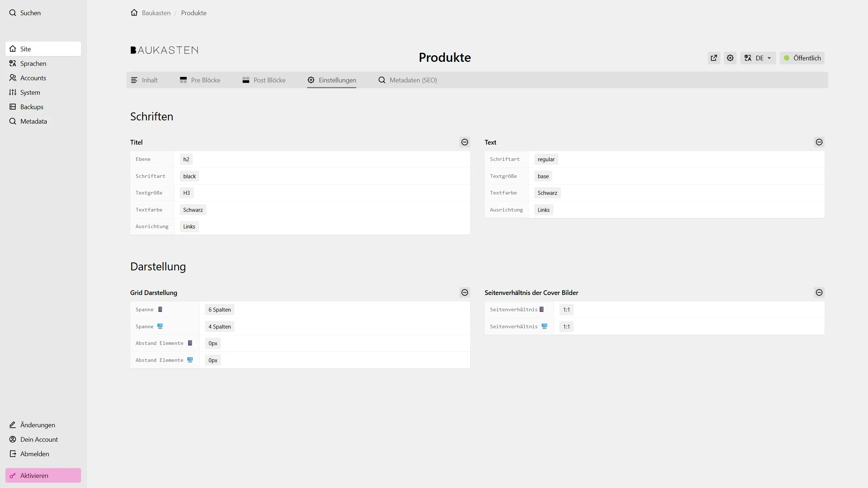868x488 pixels.
Task: Toggle the Öffentlich page status
Action: tap(802, 58)
